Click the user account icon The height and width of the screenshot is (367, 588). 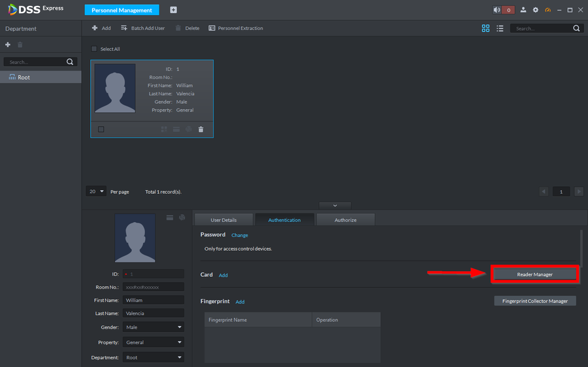point(523,10)
